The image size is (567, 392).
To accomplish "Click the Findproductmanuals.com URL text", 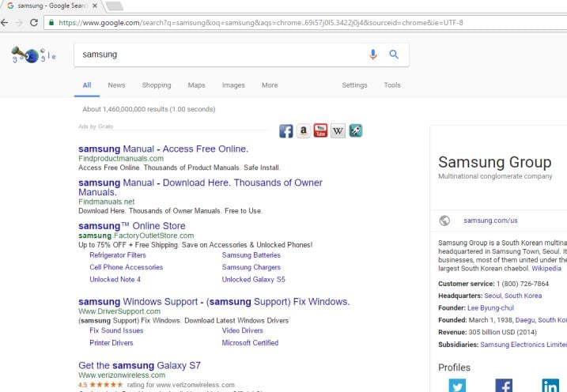I will [x=121, y=159].
